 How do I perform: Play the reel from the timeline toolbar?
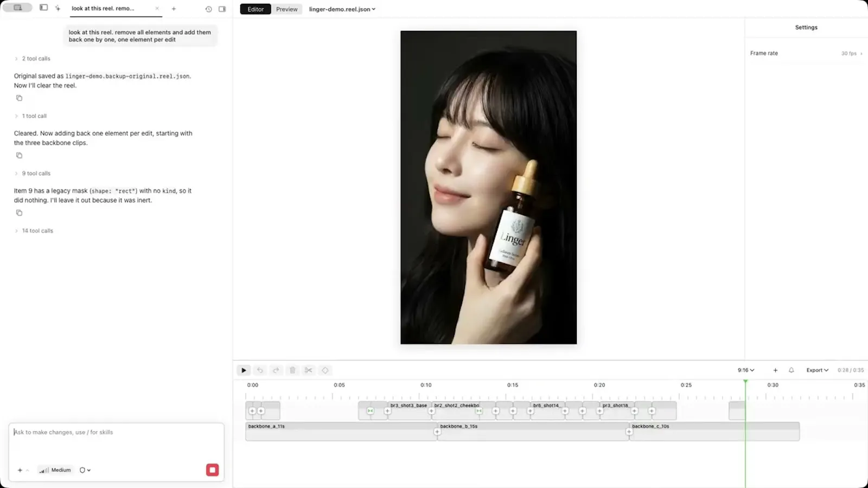point(244,370)
